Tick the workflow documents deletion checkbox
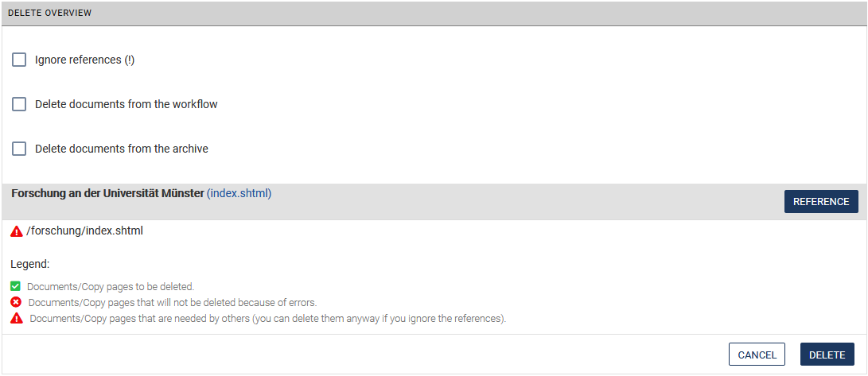Viewport: 868px width, 376px height. 19,104
